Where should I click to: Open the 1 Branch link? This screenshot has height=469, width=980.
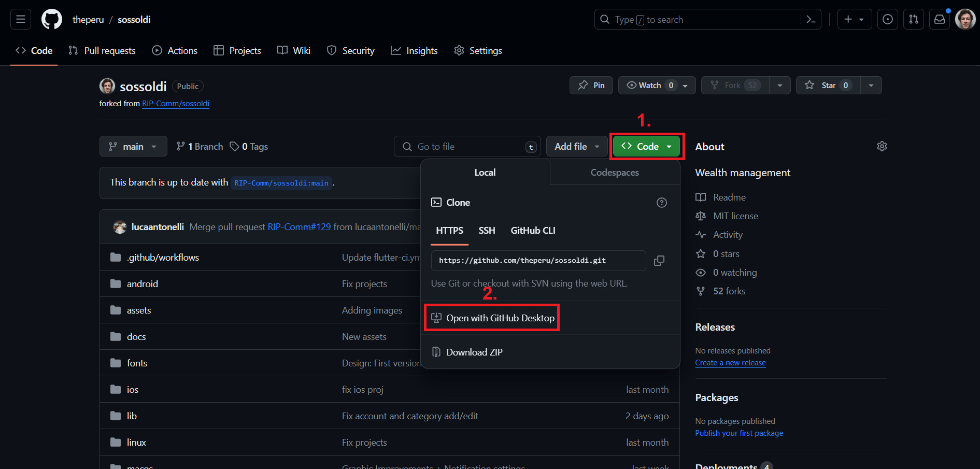pyautogui.click(x=200, y=147)
